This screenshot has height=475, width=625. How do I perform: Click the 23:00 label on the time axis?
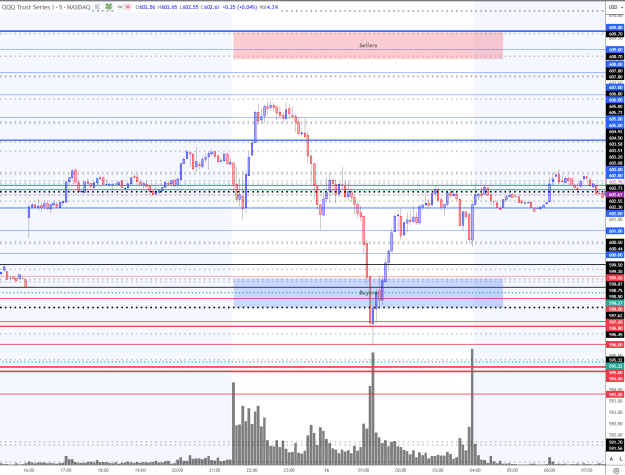click(289, 470)
